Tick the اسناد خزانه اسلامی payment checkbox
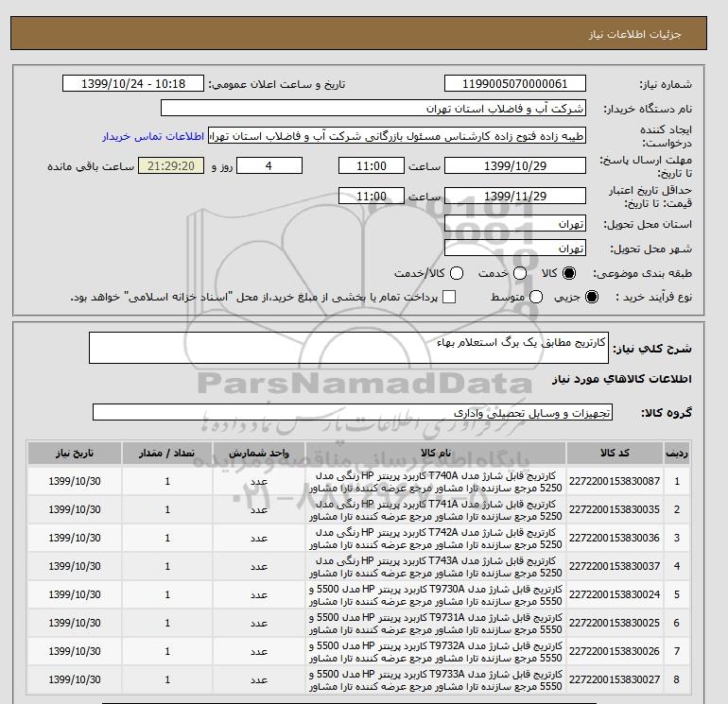 point(449,297)
